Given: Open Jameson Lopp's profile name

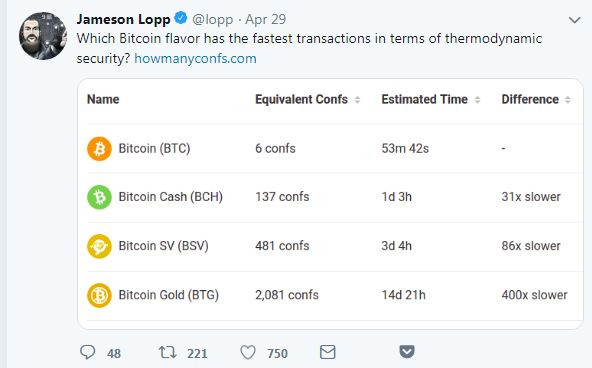Looking at the screenshot, I should pyautogui.click(x=123, y=19).
